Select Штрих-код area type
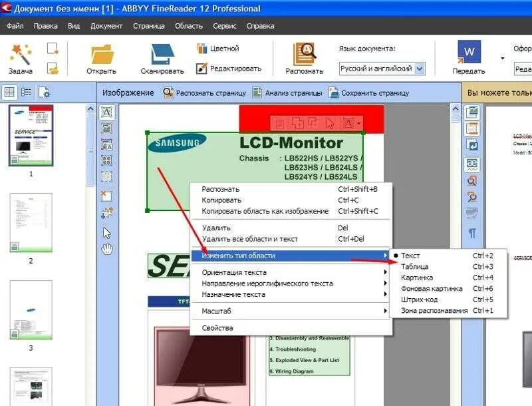532x406 pixels. tap(448, 300)
